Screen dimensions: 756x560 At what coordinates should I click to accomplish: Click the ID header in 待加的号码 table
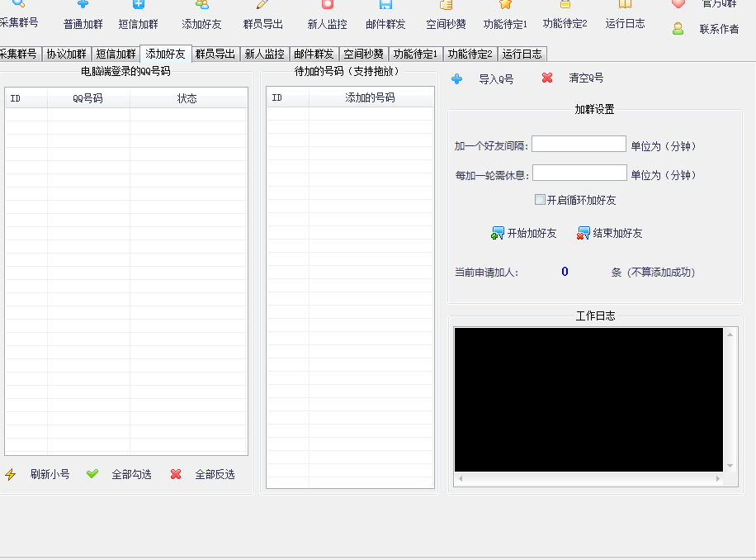288,98
